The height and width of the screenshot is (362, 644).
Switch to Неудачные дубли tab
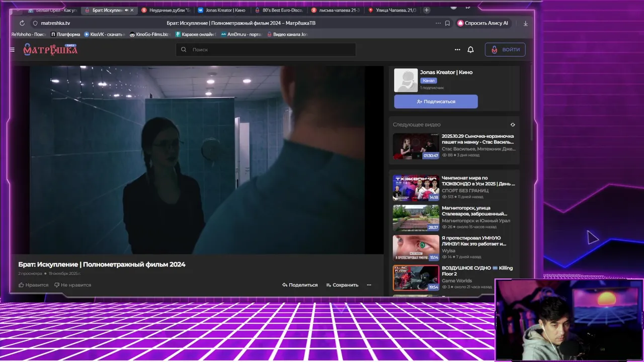[x=166, y=10]
